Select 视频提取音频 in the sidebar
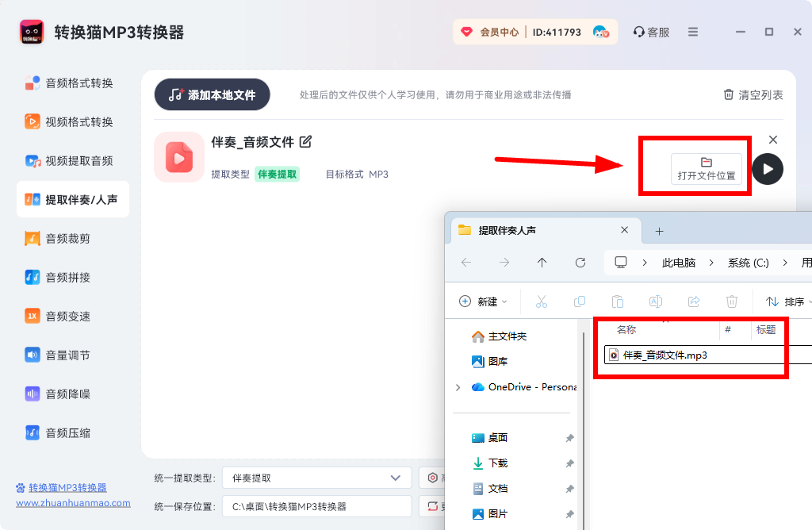 point(70,160)
